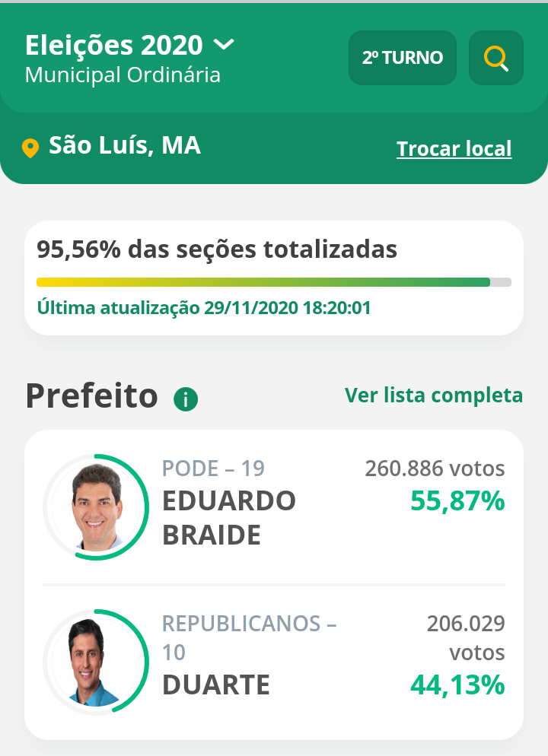Open the search magnifier icon
548x756 pixels.
(x=495, y=58)
